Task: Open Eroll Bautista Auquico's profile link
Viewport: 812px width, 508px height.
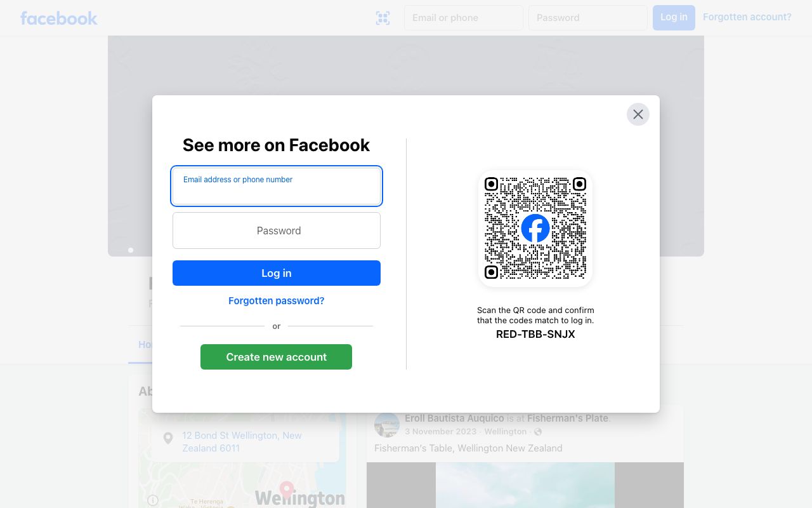Action: 454,418
